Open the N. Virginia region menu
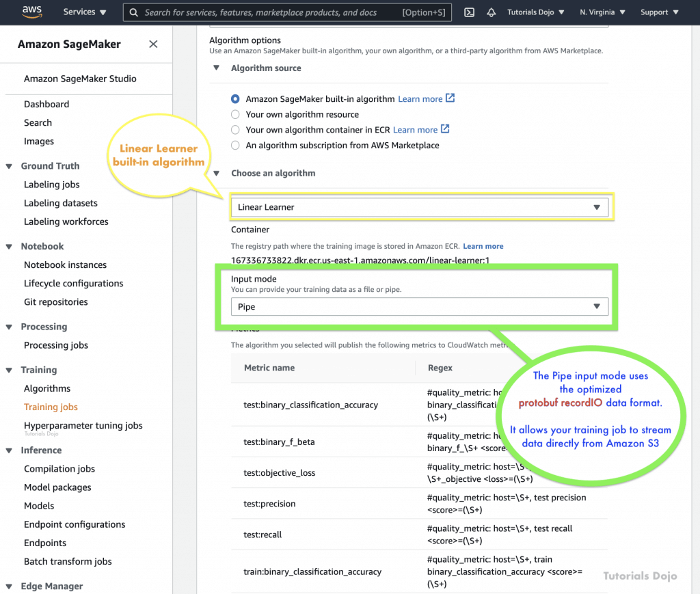 point(602,12)
